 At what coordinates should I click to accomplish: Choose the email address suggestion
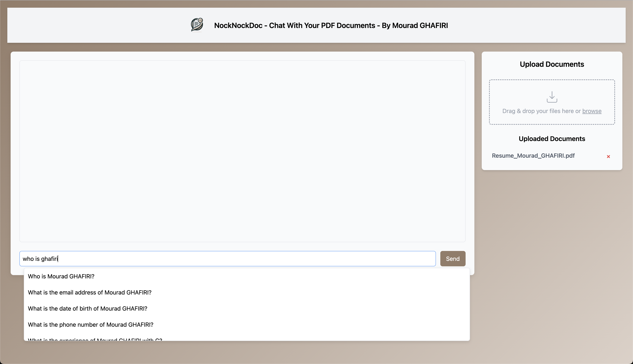pyautogui.click(x=90, y=292)
